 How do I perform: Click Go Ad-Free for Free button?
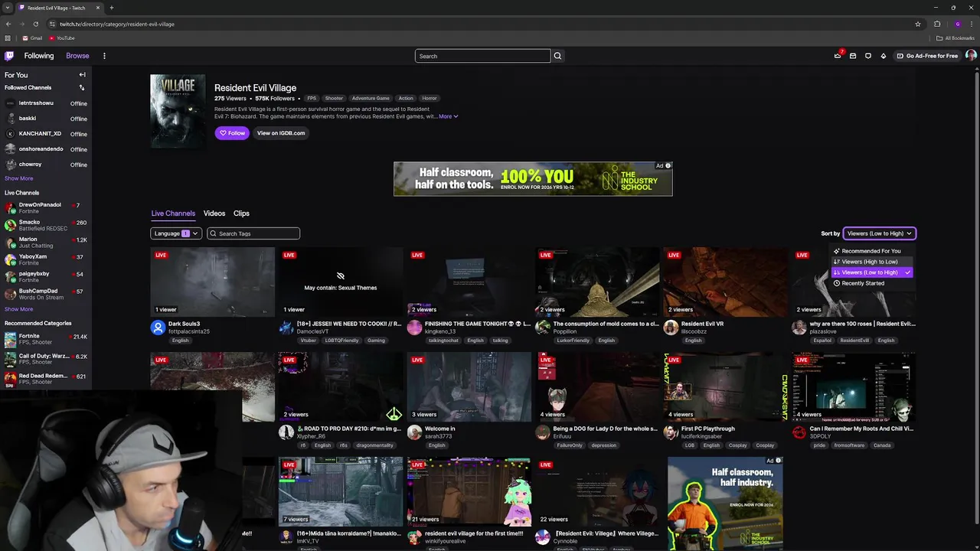tap(927, 56)
